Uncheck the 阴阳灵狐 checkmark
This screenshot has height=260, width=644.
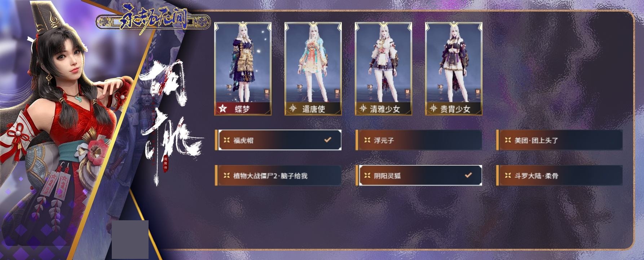pyautogui.click(x=468, y=175)
